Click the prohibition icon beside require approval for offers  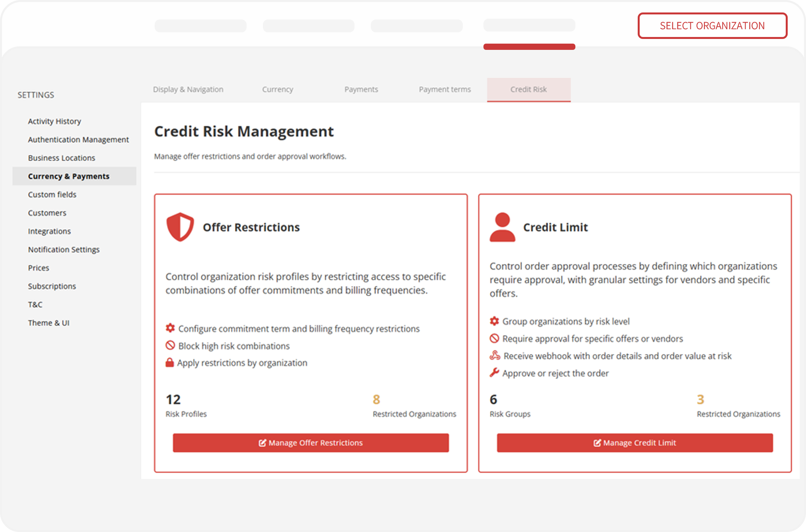(494, 338)
